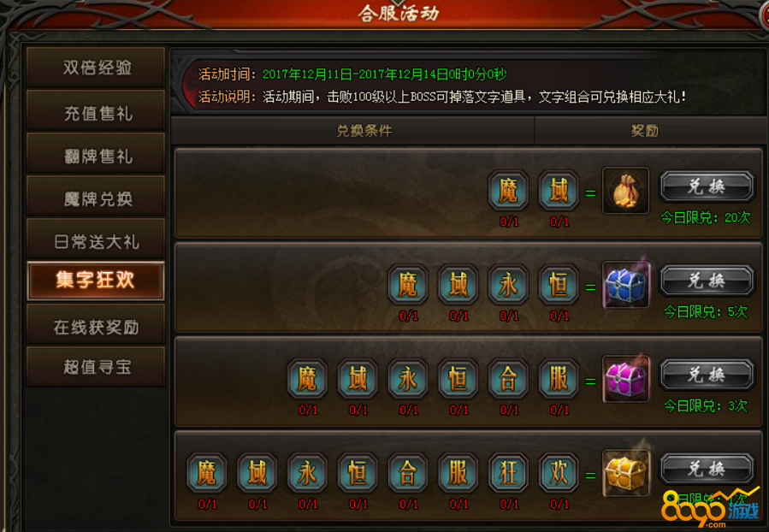Screen dimensions: 769x532
Task: Click the 魔 tile in the two-character row
Action: pos(508,190)
